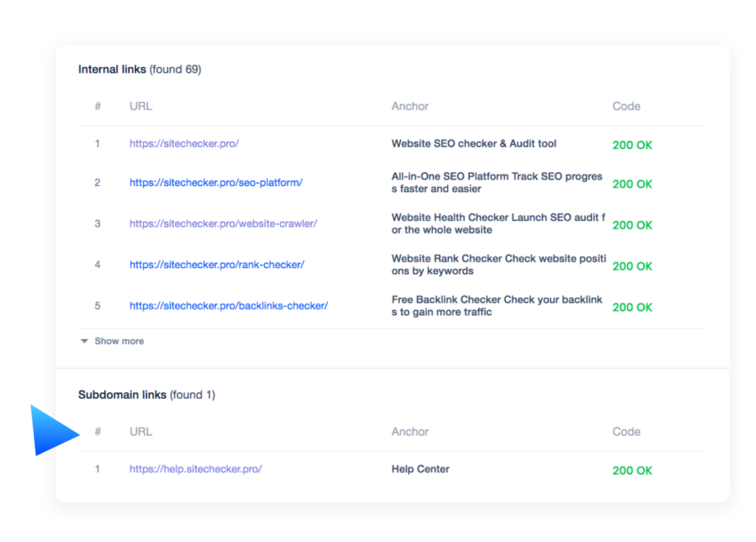Click 200 OK code for sitechecker.pro/ row
Screen dimensions: 756x542
[632, 145]
